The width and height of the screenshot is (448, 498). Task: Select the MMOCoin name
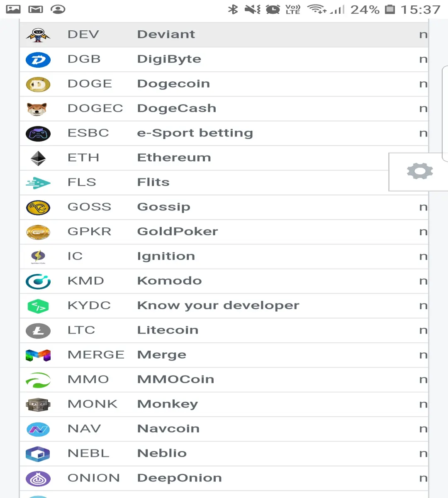click(176, 379)
